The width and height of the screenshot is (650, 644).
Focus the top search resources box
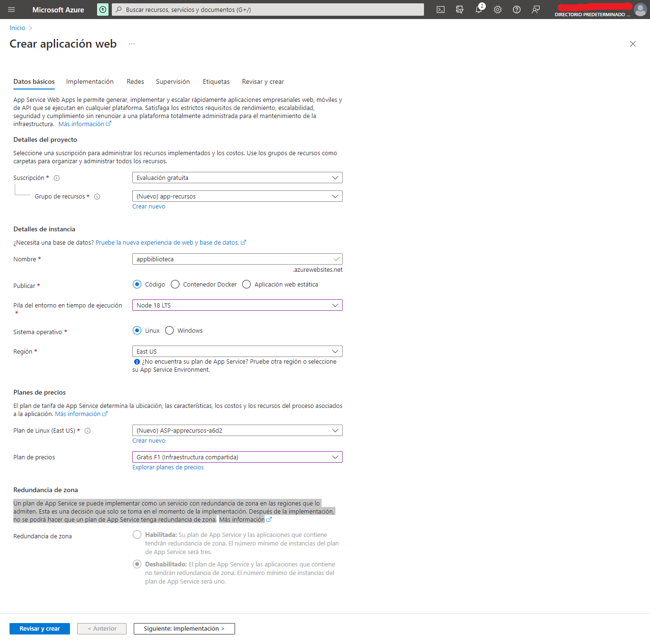(268, 10)
